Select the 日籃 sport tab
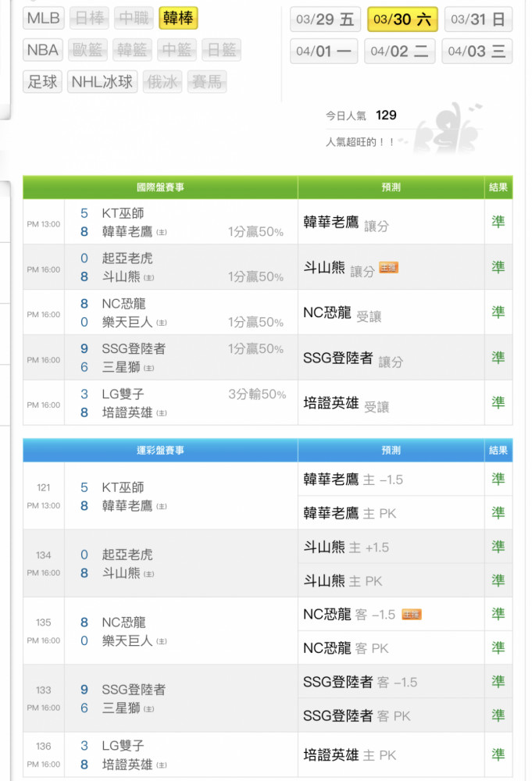The image size is (532, 781). tap(222, 50)
